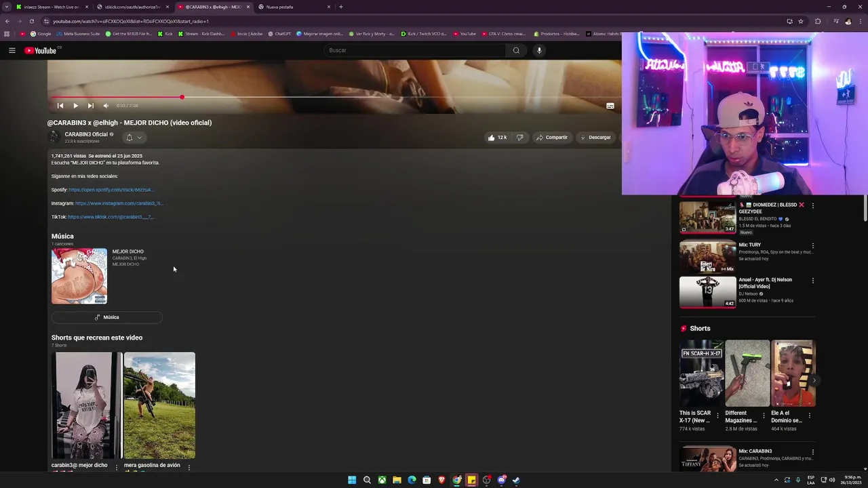Open the 'carabin3@ mejor dicho' short
868x488 pixels.
click(87, 405)
